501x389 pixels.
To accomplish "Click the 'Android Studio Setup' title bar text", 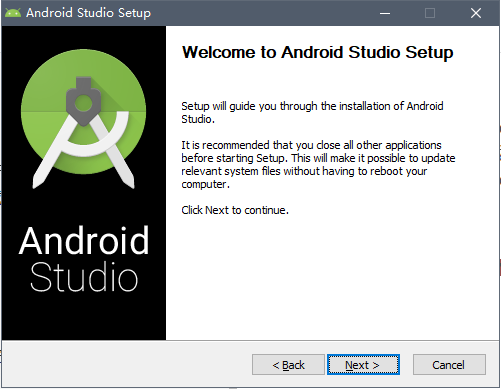I will click(x=88, y=13).
